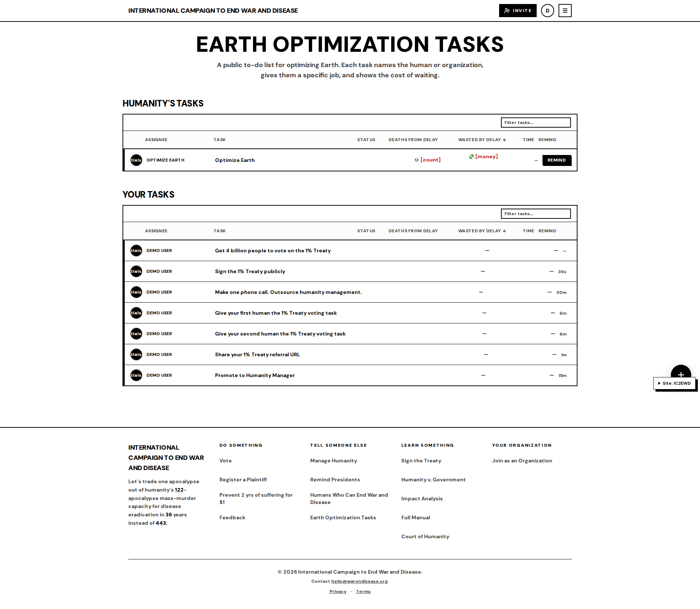This screenshot has height=609, width=700.
Task: Open 'Get 4 billion people to vote' task
Action: (273, 251)
